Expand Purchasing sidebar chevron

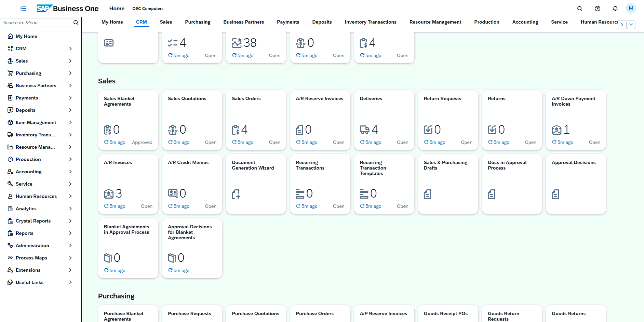[x=70, y=73]
